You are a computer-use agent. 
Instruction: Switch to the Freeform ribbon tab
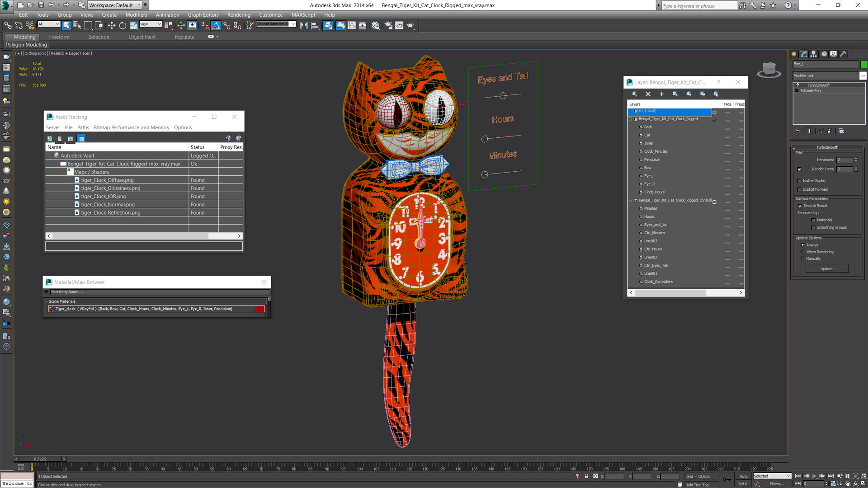pos(59,37)
